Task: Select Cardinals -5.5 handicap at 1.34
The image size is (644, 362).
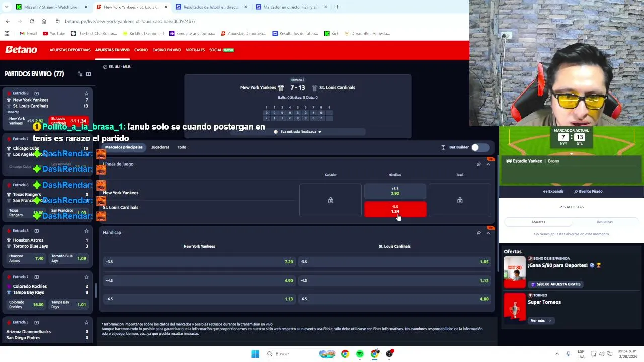Action: point(395,209)
